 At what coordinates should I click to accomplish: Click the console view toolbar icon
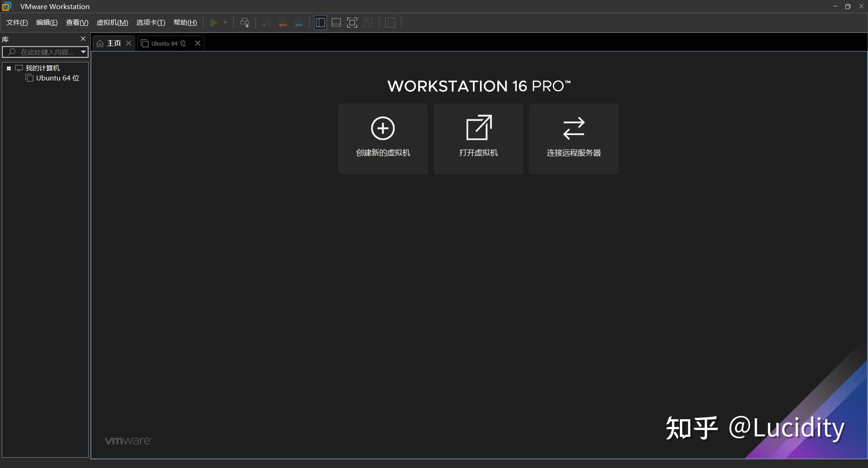click(390, 23)
